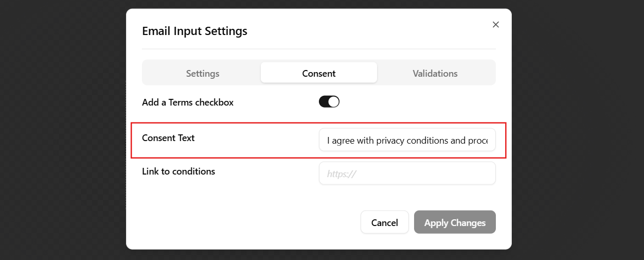Screen dimensions: 644x260
Task: Select the Consent tab
Action: click(x=318, y=73)
